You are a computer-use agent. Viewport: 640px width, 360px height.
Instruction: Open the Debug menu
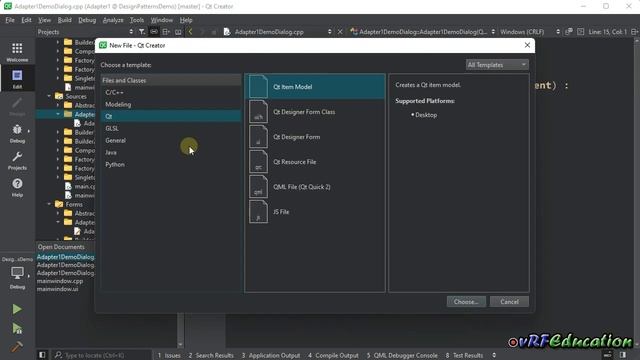click(87, 20)
